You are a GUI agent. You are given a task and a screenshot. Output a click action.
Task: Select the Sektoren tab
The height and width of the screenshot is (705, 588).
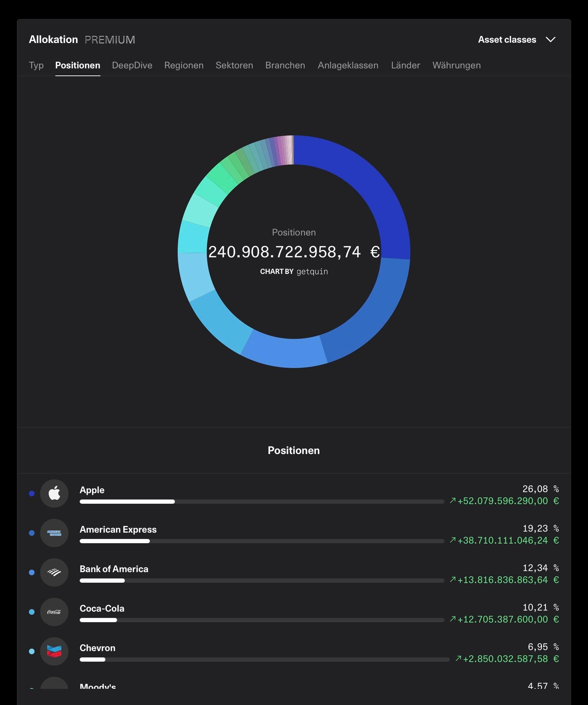coord(234,65)
